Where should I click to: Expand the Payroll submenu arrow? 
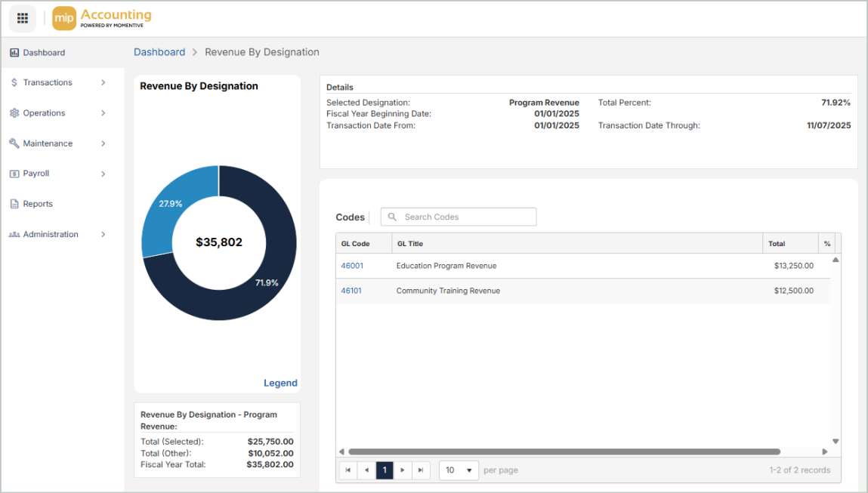pos(103,174)
